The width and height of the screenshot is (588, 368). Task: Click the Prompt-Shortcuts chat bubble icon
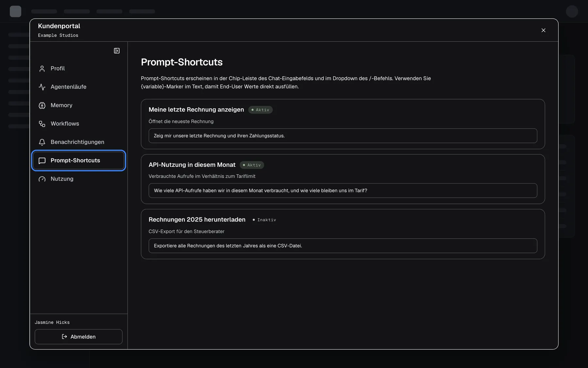click(42, 161)
